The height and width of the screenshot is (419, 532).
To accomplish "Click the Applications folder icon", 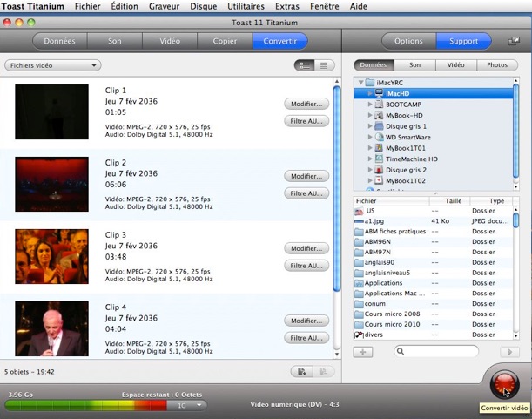I will coord(359,283).
